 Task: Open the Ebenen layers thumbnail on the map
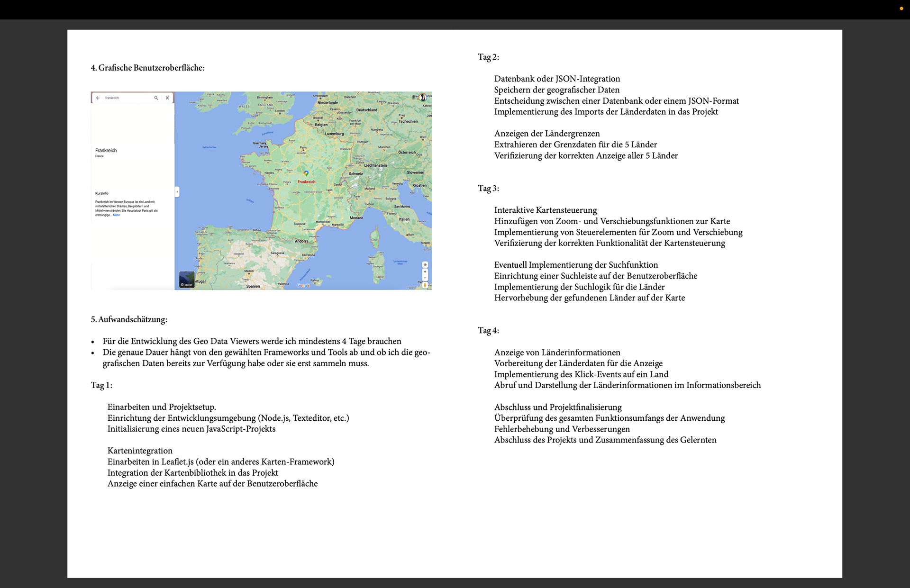(187, 280)
